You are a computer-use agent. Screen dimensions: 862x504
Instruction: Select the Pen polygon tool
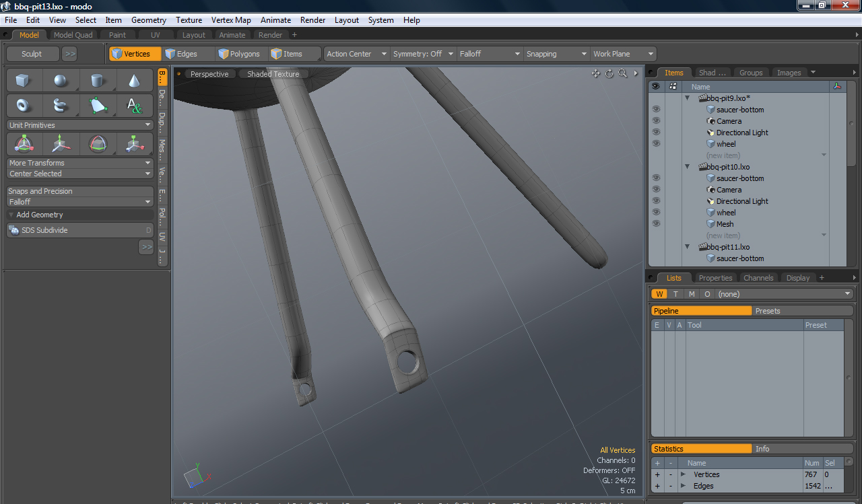(x=98, y=106)
